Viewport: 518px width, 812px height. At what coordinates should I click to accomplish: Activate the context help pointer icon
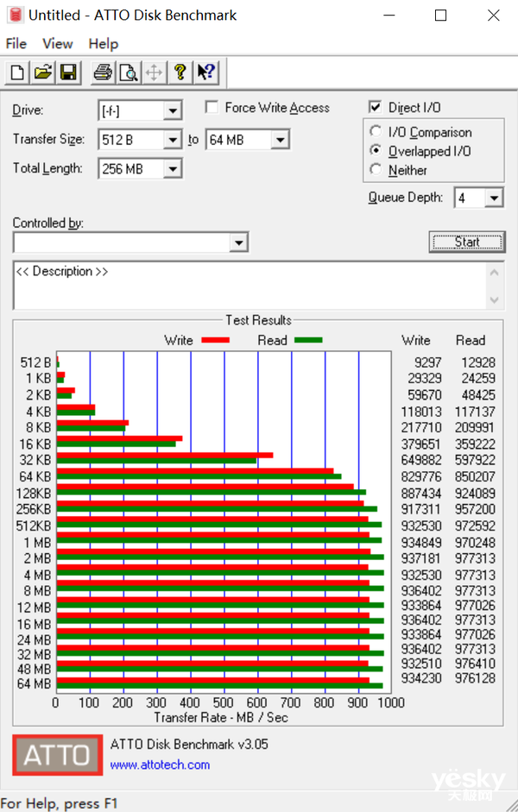click(x=205, y=72)
